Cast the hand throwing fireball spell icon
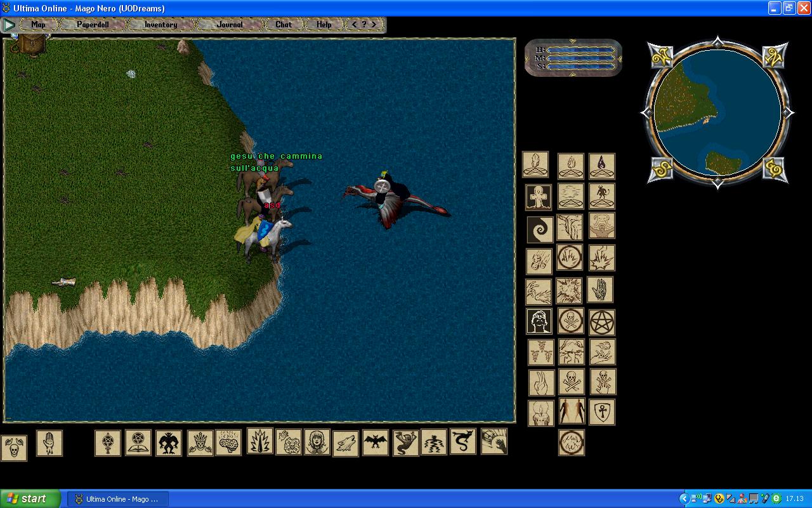The image size is (812, 508). coord(602,352)
